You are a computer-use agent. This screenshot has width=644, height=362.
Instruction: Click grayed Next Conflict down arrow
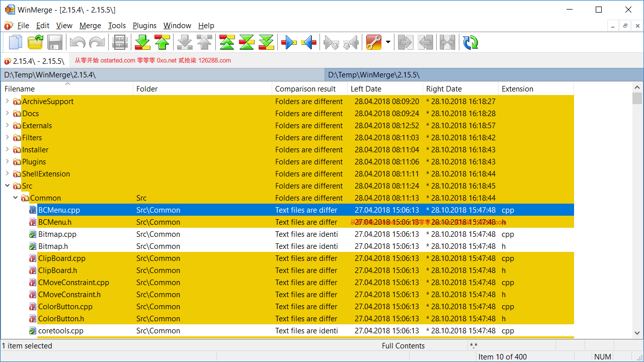(x=185, y=42)
